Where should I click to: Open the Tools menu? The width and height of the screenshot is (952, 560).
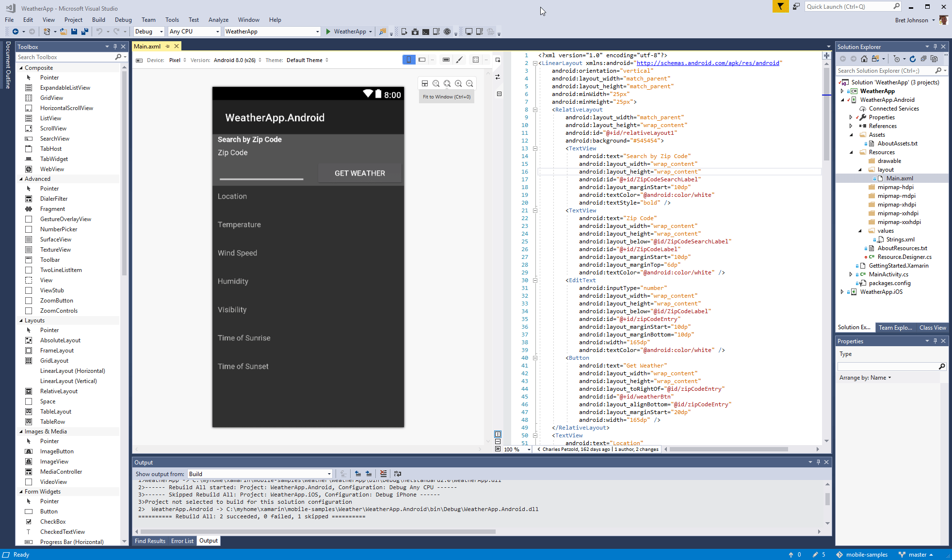tap(172, 20)
